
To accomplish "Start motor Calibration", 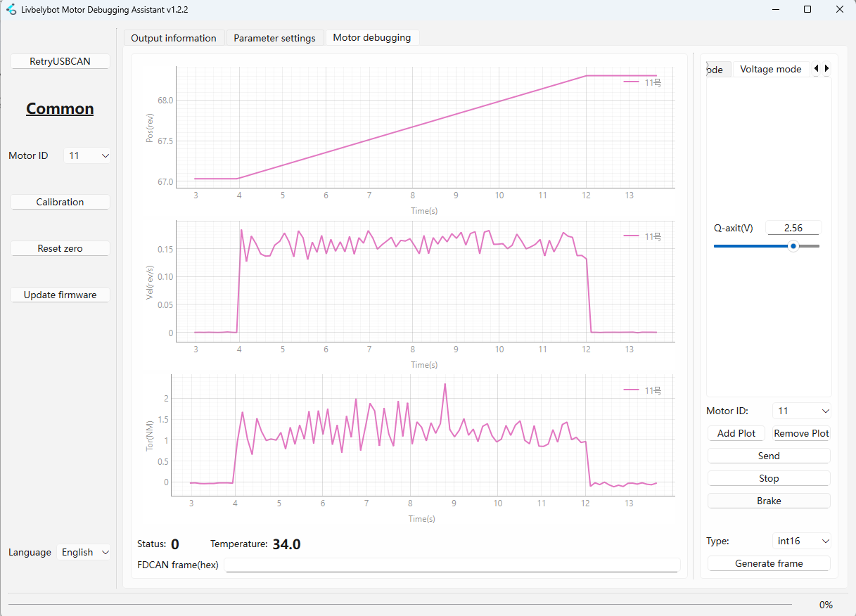I will click(60, 202).
